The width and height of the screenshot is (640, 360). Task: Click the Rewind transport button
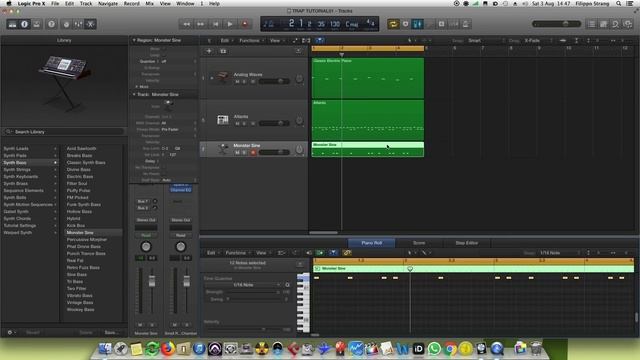[186, 24]
